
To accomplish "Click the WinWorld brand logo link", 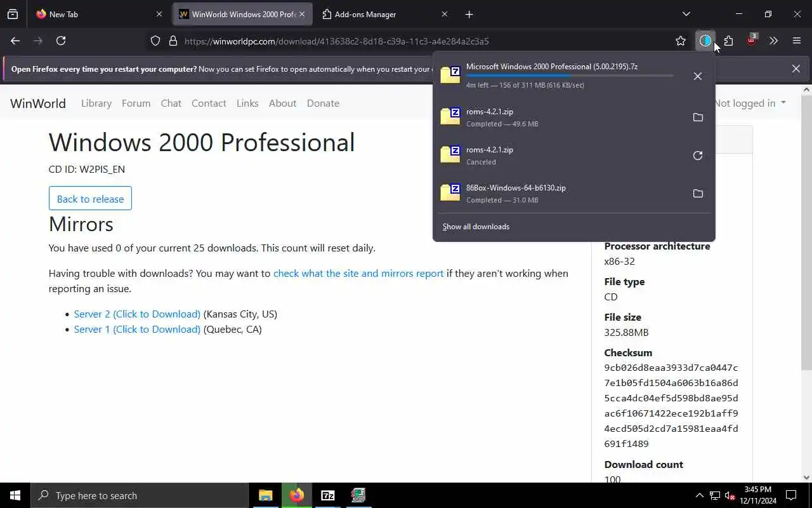I will [x=38, y=103].
